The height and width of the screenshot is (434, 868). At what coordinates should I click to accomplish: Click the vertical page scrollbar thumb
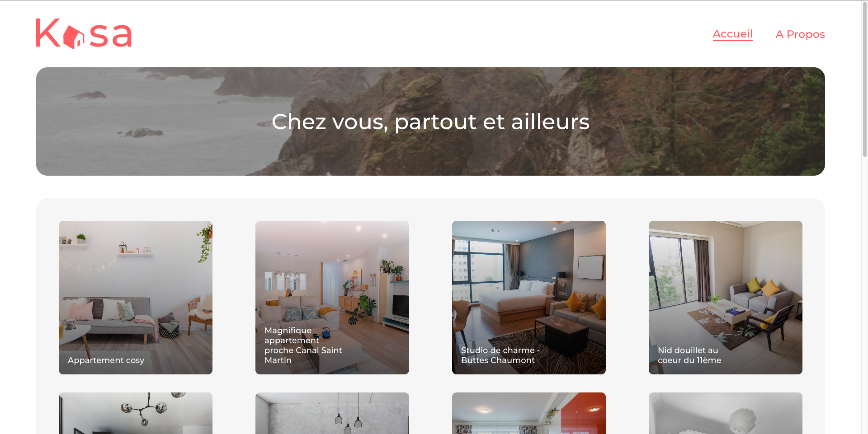pyautogui.click(x=865, y=79)
